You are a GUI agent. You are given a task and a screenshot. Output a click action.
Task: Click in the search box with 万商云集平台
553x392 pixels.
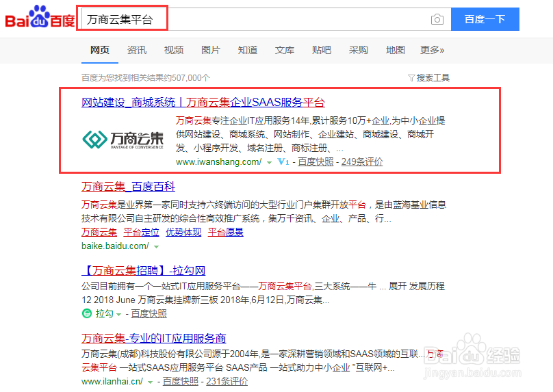pos(266,19)
